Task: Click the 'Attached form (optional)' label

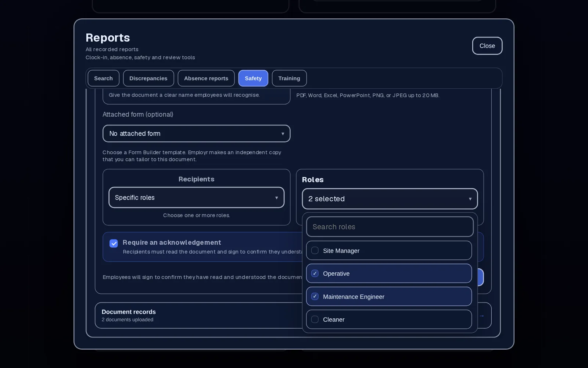Action: (x=138, y=114)
